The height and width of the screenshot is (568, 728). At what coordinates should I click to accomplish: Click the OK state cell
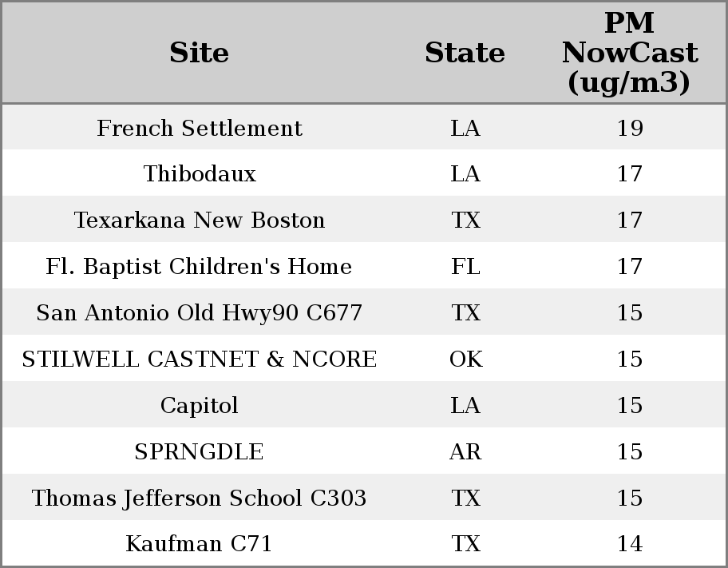tap(465, 359)
